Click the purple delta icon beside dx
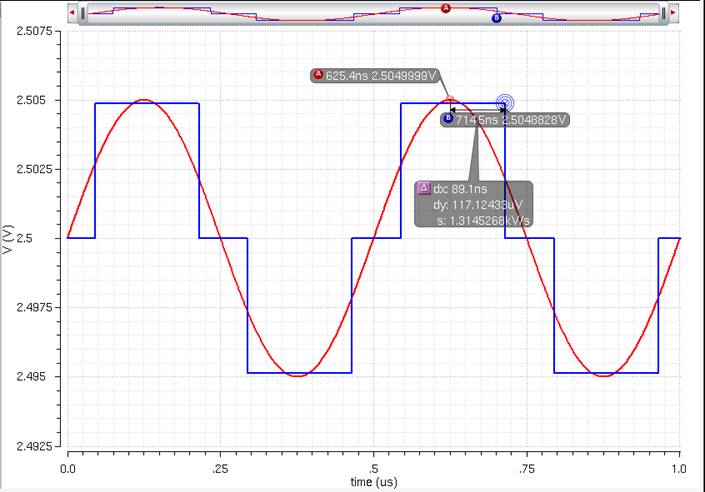 pyautogui.click(x=423, y=187)
